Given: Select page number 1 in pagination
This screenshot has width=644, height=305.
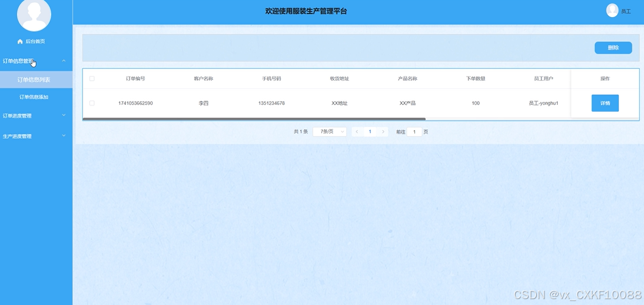Looking at the screenshot, I should click(370, 131).
